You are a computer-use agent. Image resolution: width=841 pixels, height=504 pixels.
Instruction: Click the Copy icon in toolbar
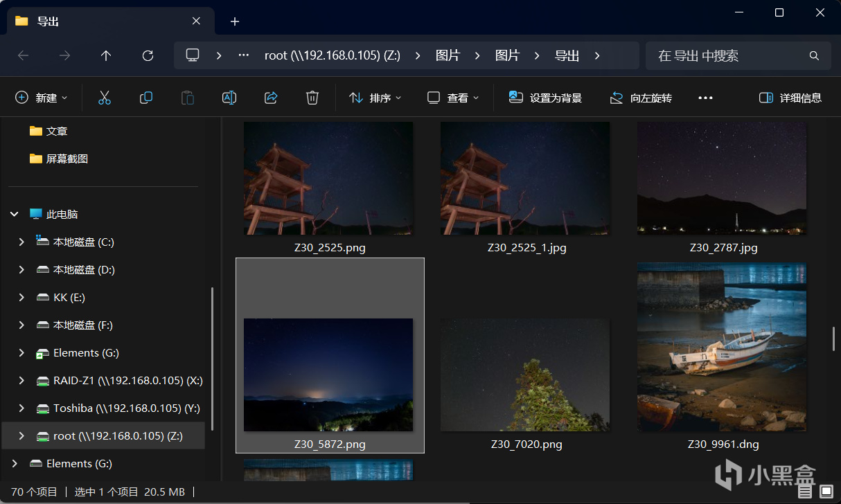tap(146, 98)
